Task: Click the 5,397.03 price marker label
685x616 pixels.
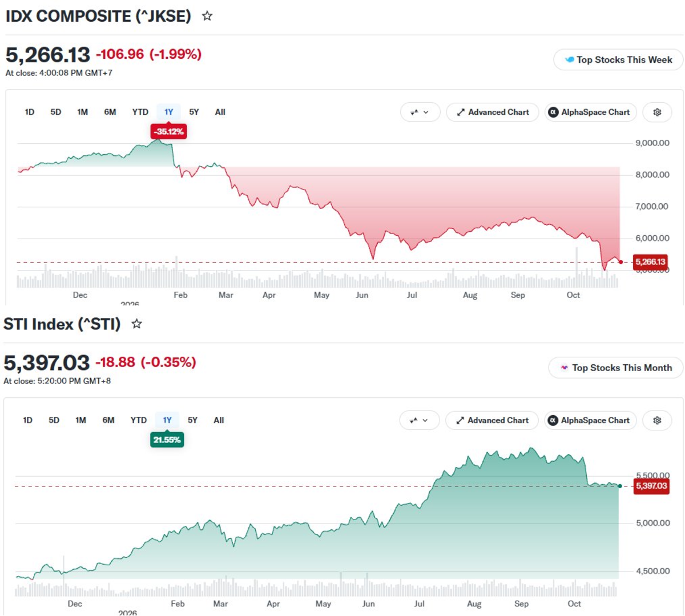Action: tap(651, 486)
